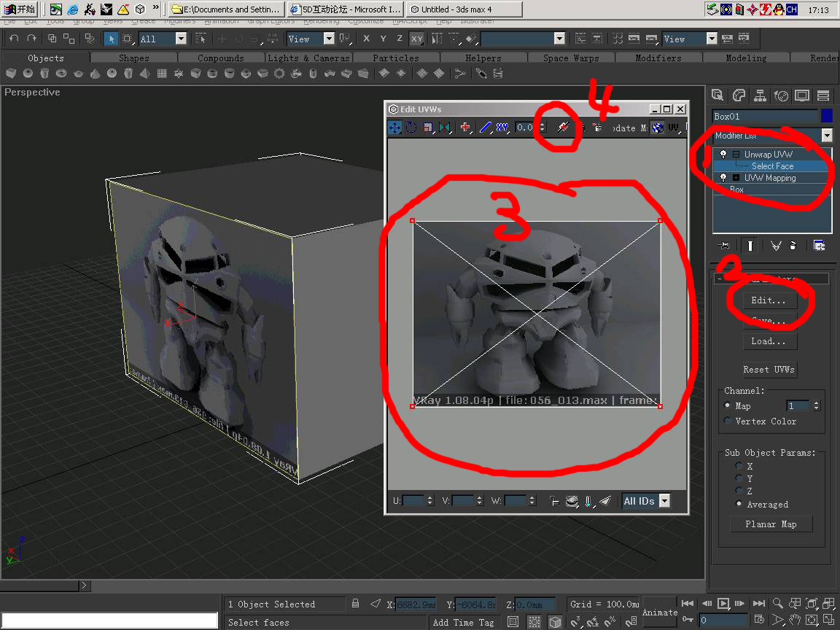Select the Move tool in Edit UVWs
The image size is (840, 630).
click(x=394, y=128)
